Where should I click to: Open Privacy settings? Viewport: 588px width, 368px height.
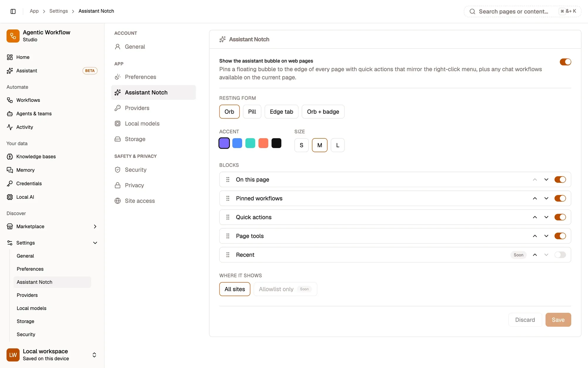[153, 185]
